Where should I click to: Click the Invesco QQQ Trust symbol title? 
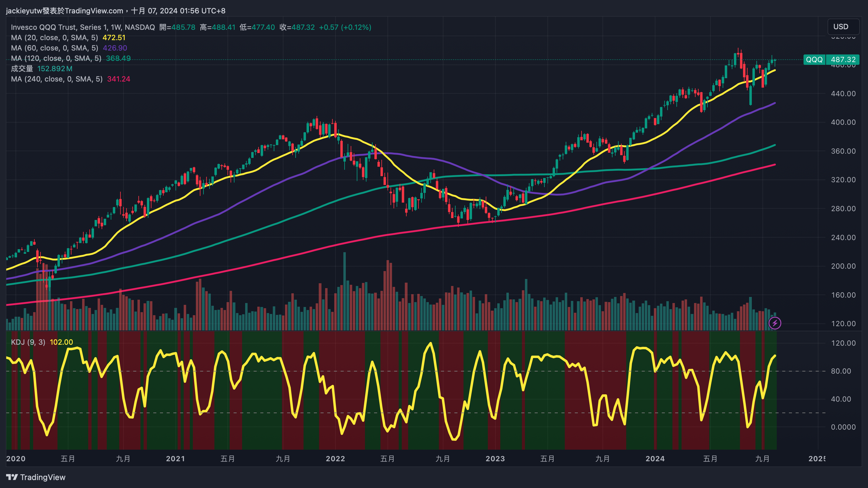click(x=82, y=27)
